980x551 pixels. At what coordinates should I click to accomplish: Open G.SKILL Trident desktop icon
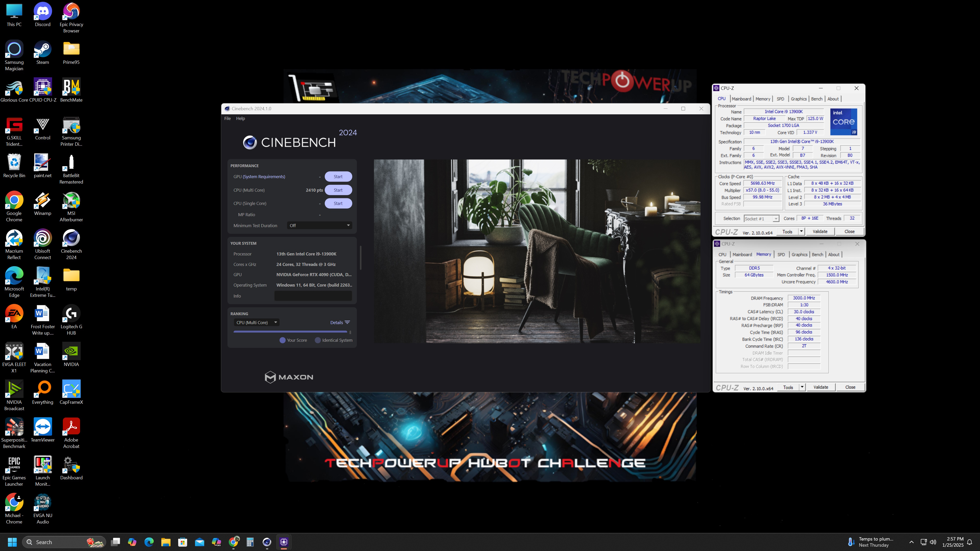coord(14,131)
